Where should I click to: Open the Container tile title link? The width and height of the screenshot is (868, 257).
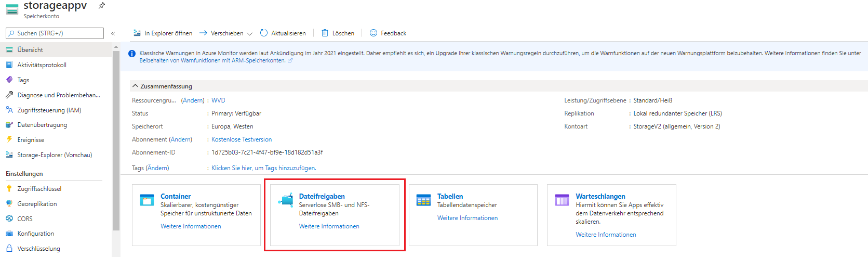coord(176,196)
